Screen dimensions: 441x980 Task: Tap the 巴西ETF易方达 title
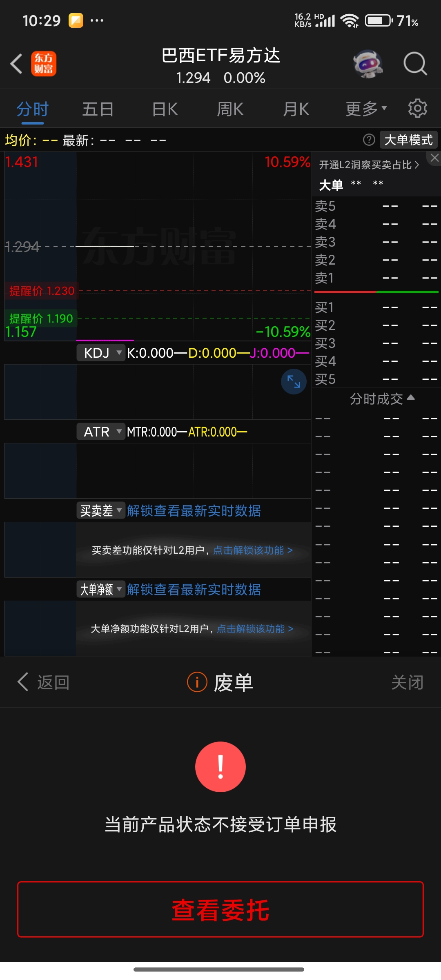pos(220,55)
